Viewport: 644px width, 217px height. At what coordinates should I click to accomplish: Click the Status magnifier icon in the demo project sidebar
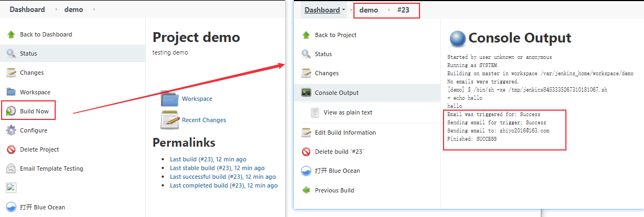11,53
